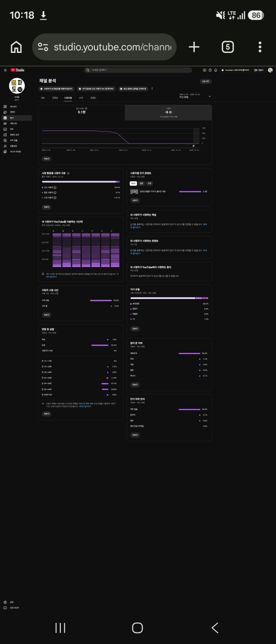Viewport: 276px width, 644px height.
Task: Click 의견 보내기 at the sidebar bottom
Action: coord(17,608)
